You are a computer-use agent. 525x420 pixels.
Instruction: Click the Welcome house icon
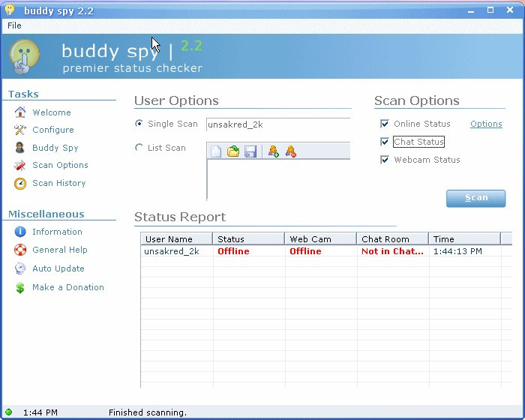click(20, 112)
